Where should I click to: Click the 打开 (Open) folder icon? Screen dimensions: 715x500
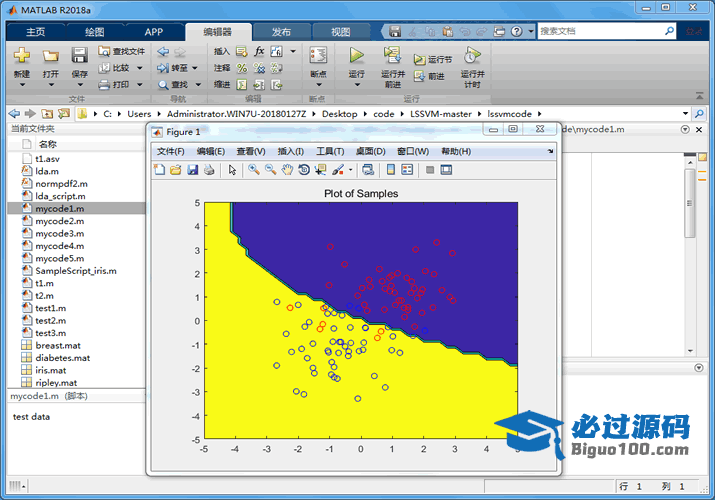coord(51,56)
